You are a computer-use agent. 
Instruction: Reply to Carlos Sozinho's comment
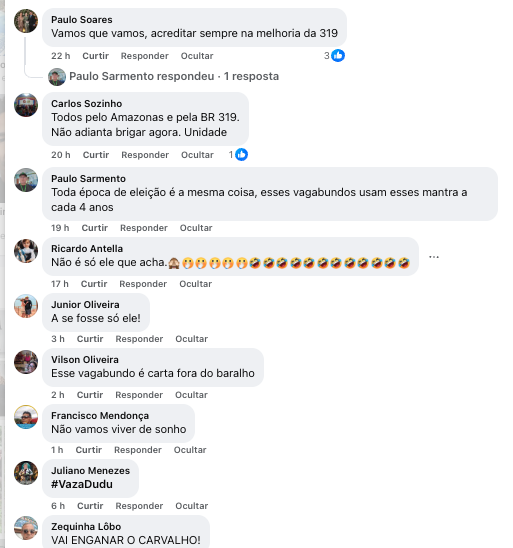[x=145, y=155]
